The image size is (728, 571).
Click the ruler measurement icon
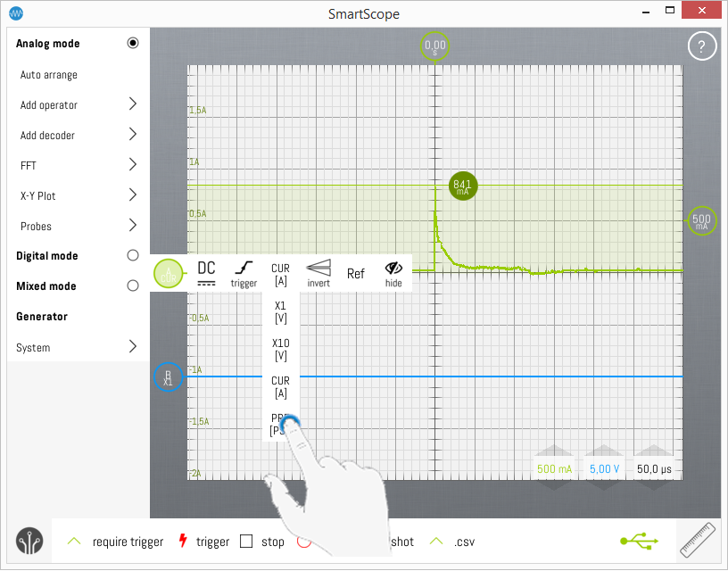point(701,540)
